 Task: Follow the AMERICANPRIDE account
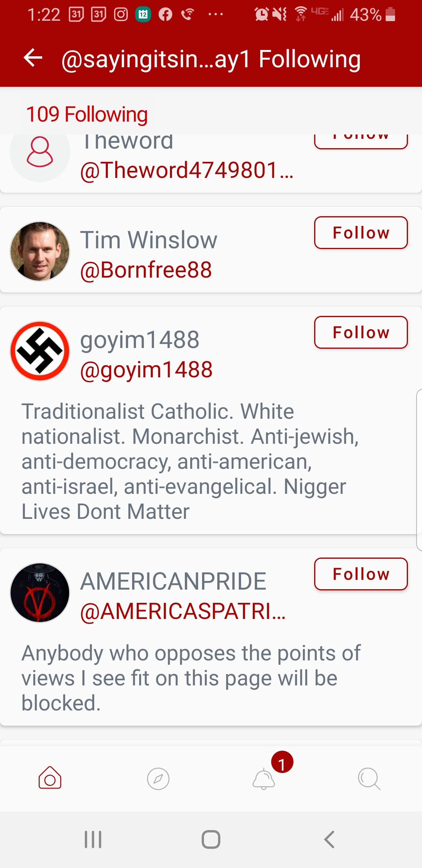point(361,574)
